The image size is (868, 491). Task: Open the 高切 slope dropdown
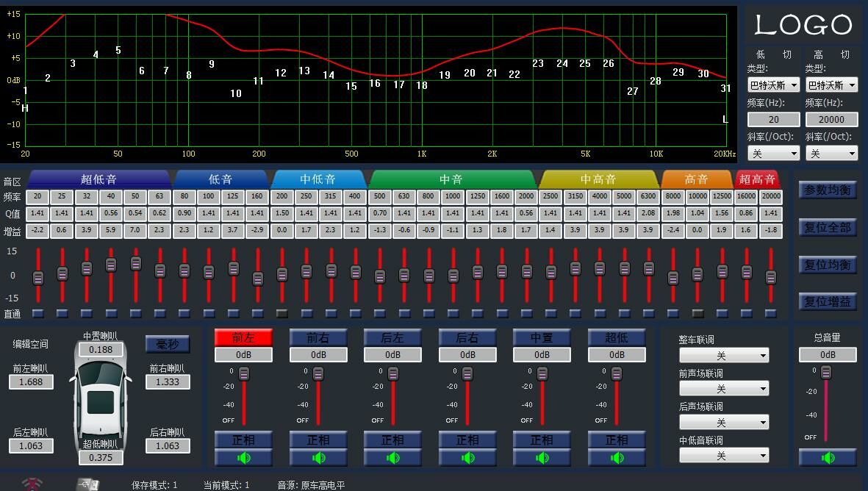[831, 154]
